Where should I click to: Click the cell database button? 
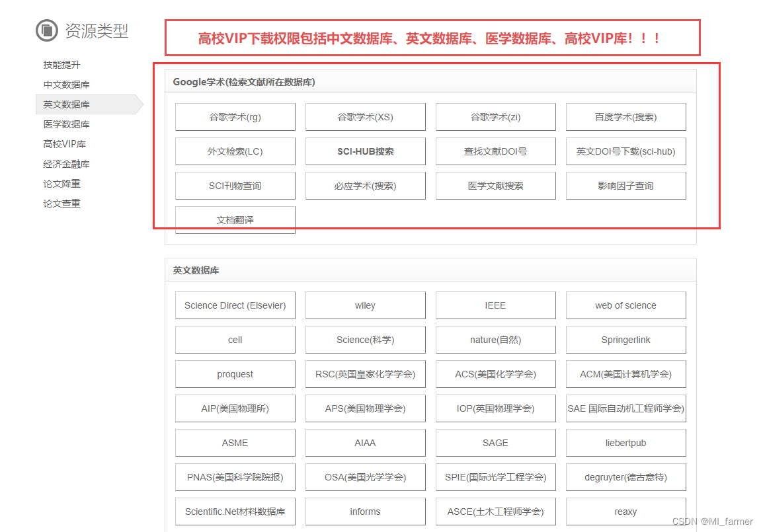235,340
